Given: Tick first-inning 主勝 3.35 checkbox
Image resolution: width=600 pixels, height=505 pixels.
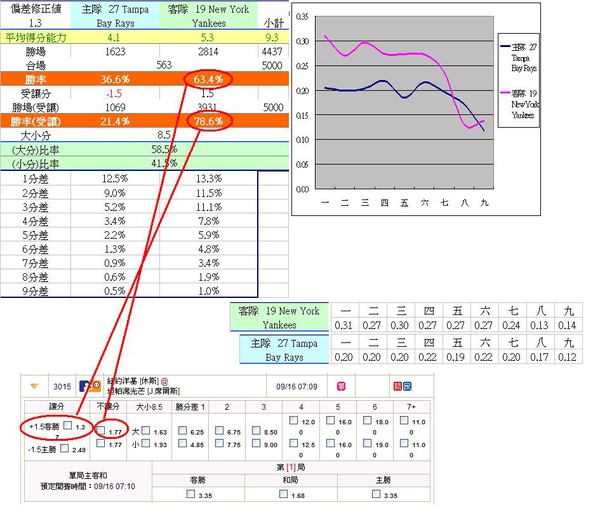Looking at the screenshot, I should tap(376, 494).
